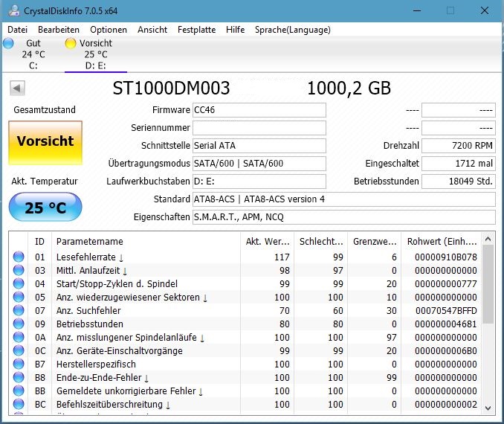Open the Bearbeiten menu
Viewport: 504px width, 424px height.
(59, 30)
